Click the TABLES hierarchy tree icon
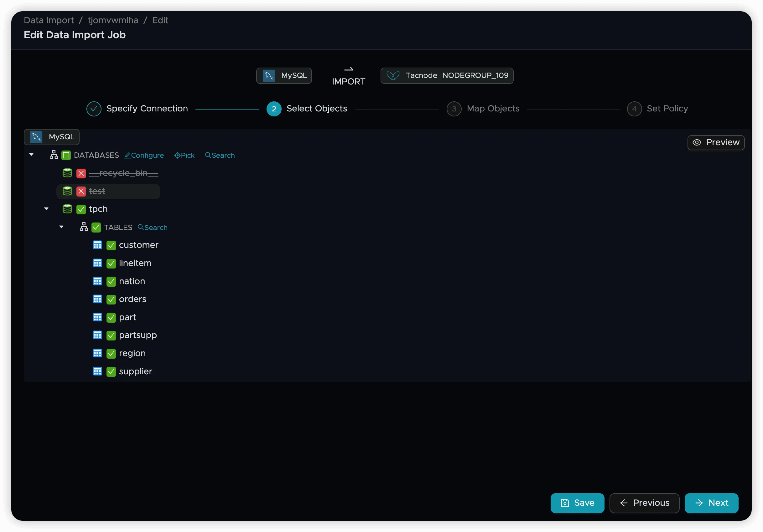 pos(84,227)
